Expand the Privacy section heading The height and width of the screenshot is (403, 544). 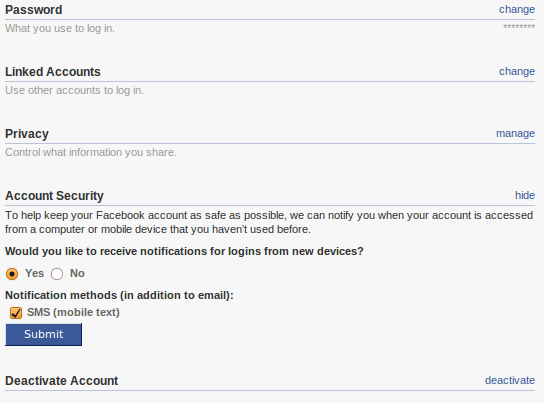pos(27,134)
